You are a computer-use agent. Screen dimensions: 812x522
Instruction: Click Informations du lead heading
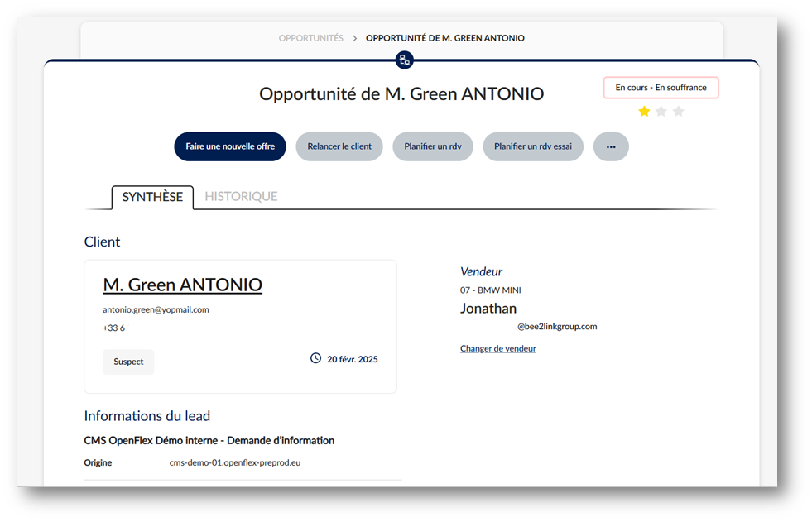tap(147, 416)
